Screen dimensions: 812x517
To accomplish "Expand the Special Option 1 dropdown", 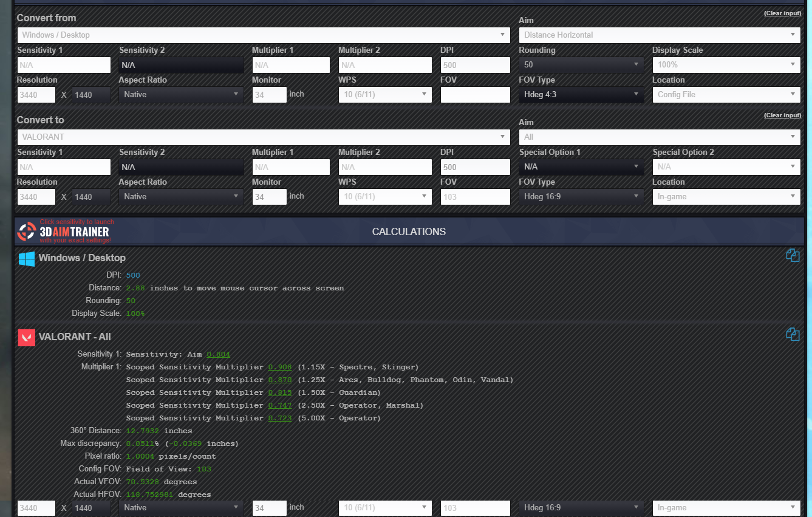I will 581,167.
